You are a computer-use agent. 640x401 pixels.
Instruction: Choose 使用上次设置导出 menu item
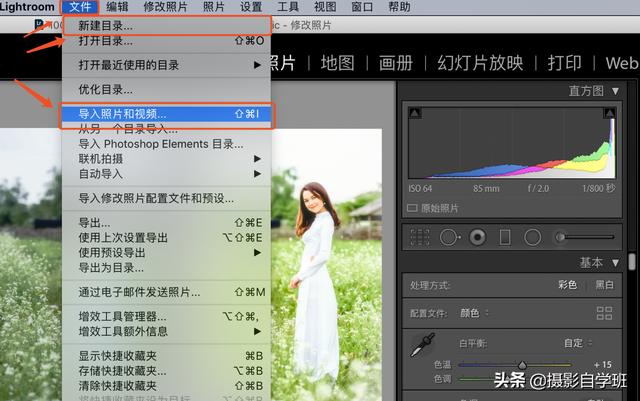166,238
